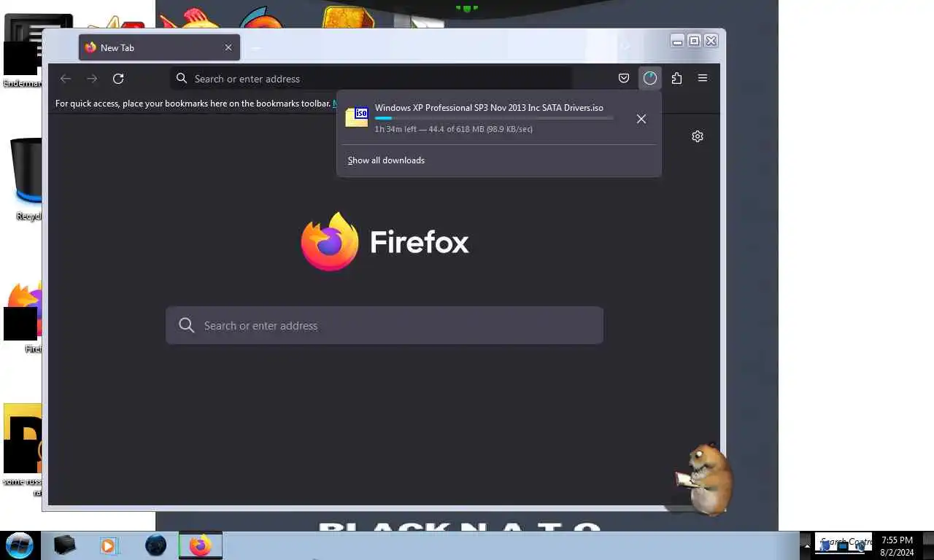The image size is (934, 560).
Task: Open the black box taskbar icon
Action: 65,545
